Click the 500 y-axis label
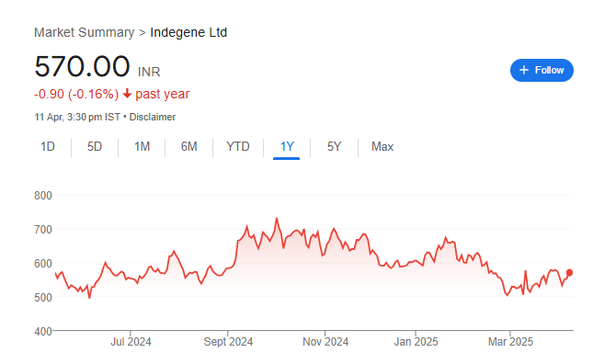The height and width of the screenshot is (364, 616). tap(43, 298)
